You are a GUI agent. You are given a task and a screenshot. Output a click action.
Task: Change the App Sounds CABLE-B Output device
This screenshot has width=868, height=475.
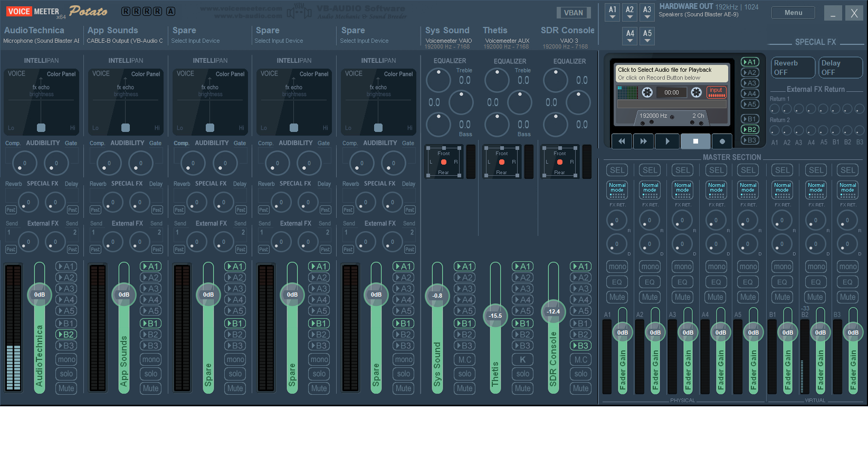click(125, 41)
